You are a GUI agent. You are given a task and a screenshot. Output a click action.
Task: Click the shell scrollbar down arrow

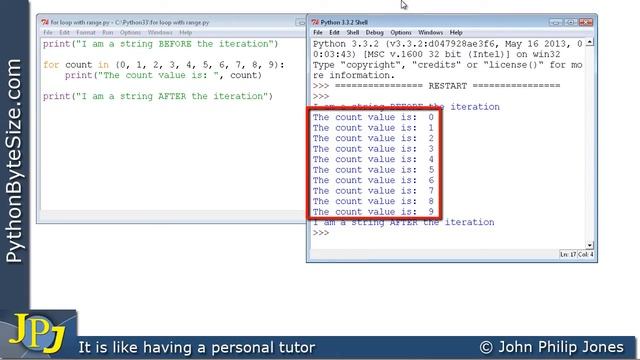[x=589, y=245]
